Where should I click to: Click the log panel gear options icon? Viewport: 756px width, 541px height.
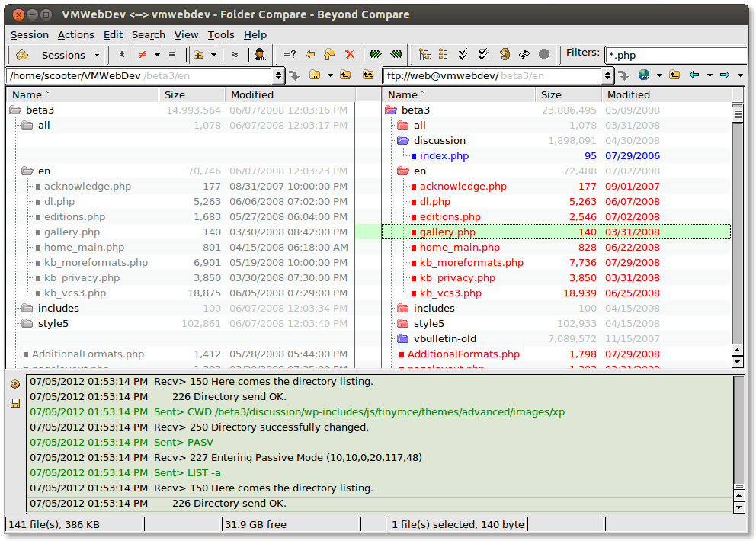pos(15,384)
